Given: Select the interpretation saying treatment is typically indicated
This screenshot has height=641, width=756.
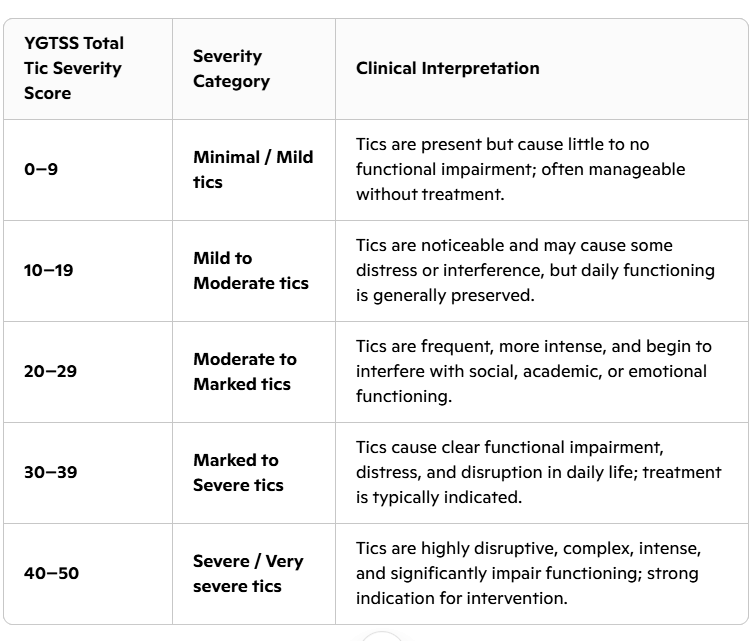Looking at the screenshot, I should [x=538, y=473].
